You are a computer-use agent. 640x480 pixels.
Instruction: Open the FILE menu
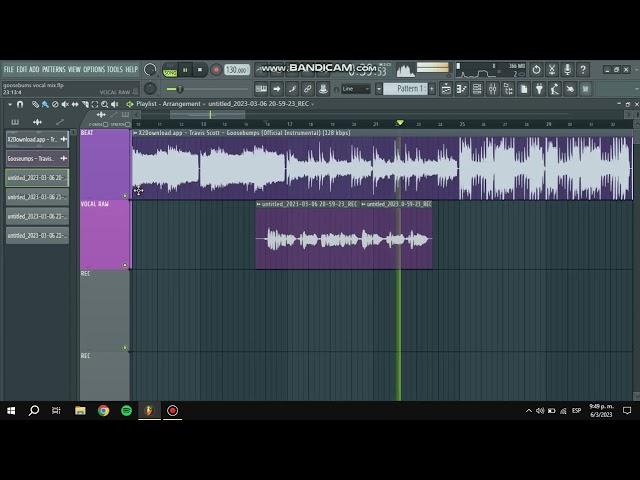[x=9, y=69]
